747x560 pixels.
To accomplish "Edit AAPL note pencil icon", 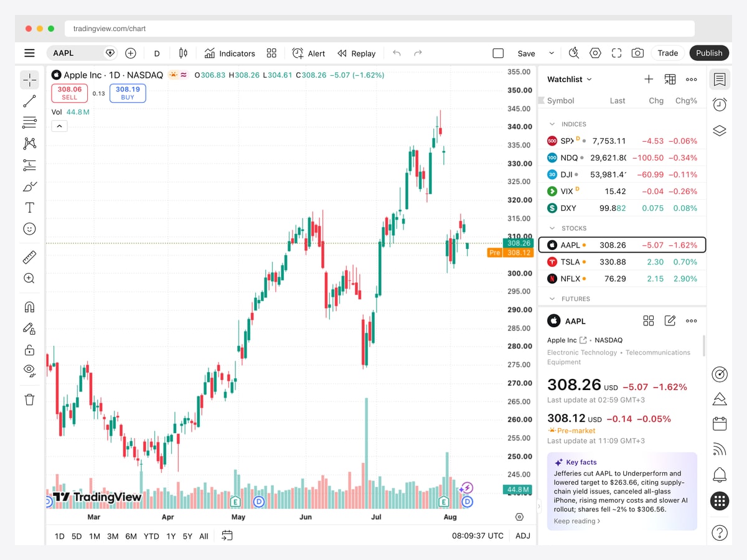I will point(670,320).
